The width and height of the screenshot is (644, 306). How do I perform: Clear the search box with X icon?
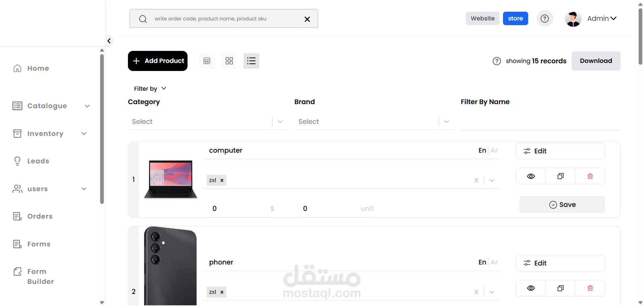click(x=307, y=19)
